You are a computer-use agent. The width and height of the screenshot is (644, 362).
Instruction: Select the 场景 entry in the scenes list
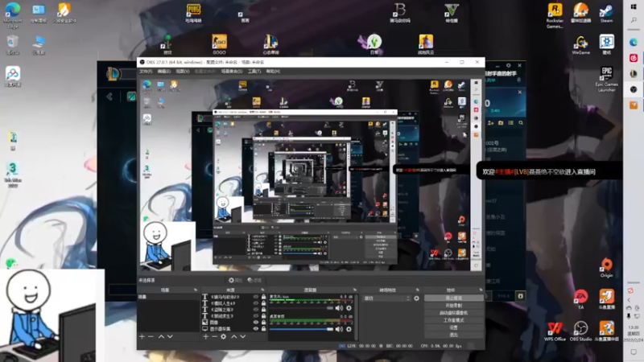click(x=168, y=297)
